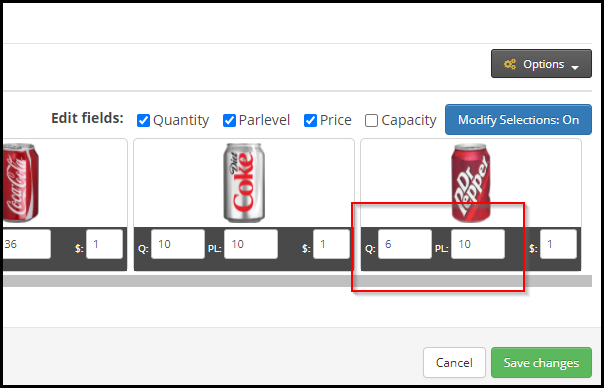Click Dr Pepper parlevel field showing 10
The width and height of the screenshot is (604, 388).
point(478,244)
